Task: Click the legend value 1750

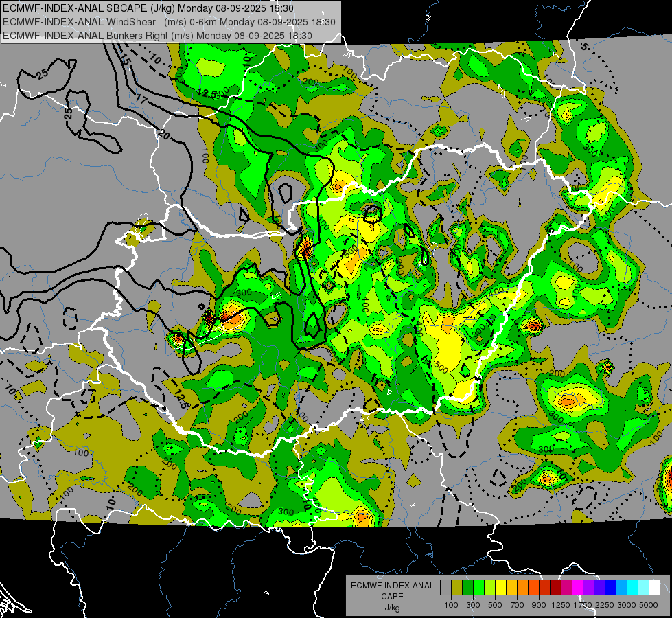Action: 583,605
